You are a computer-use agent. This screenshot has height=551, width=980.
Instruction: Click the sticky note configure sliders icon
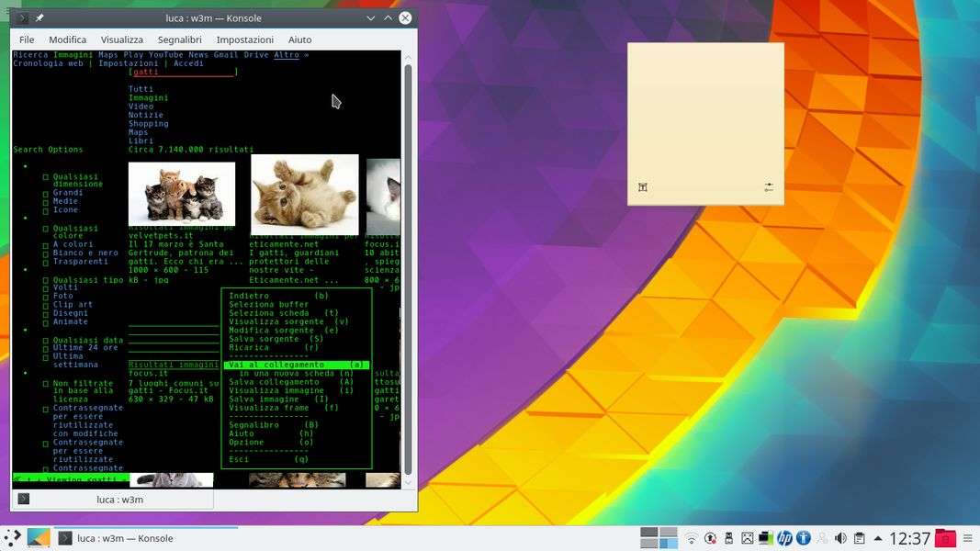[769, 187]
